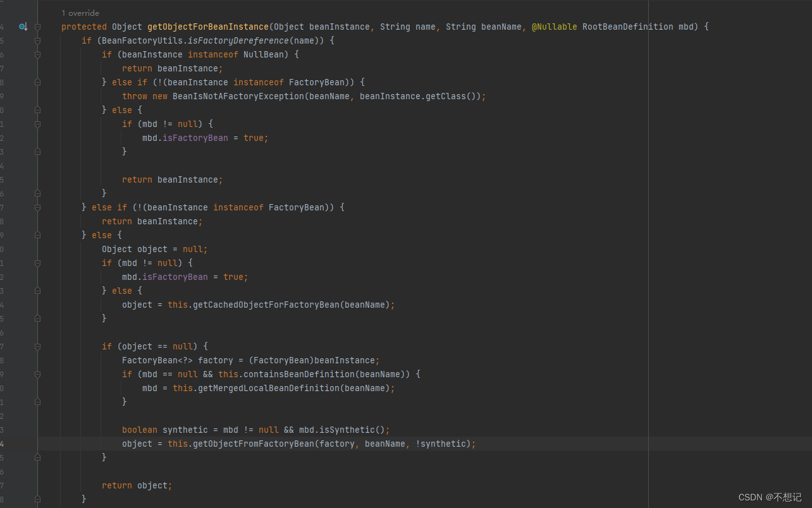812x508 pixels.
Task: Click the fold icon beside the getObjectForBeanInstance declaration
Action: [x=37, y=27]
